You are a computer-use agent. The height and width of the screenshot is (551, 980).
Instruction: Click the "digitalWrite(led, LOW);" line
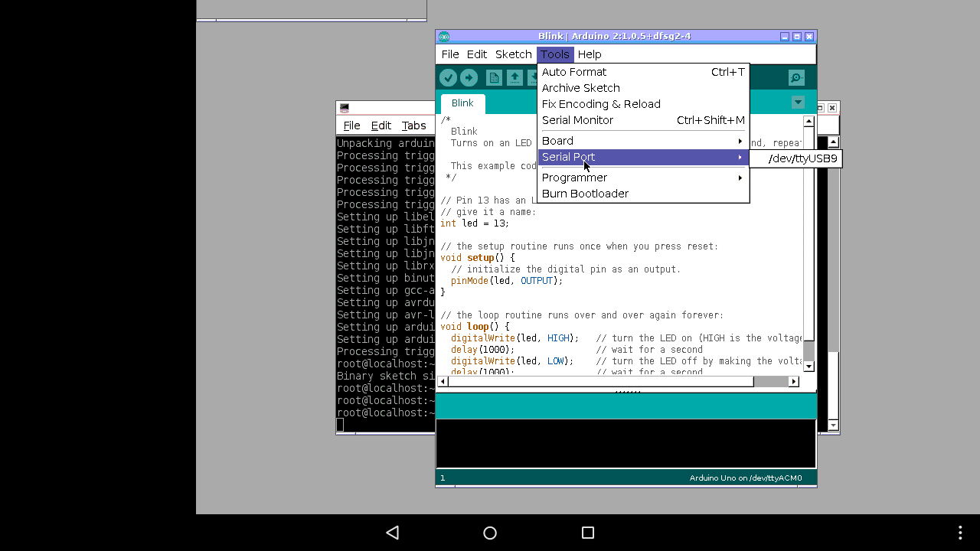(x=512, y=361)
